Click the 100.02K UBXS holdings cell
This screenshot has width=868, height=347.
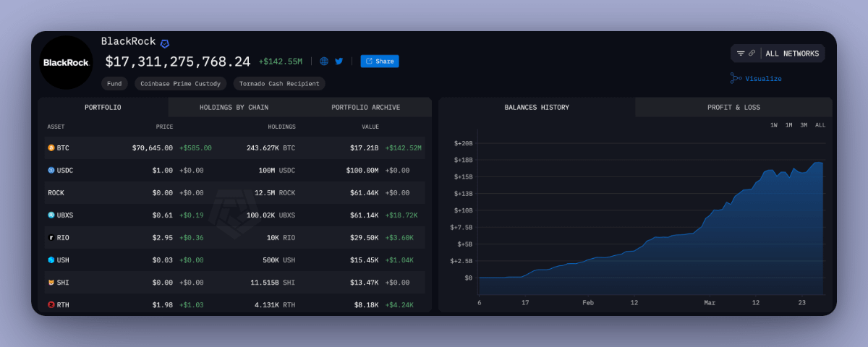point(271,215)
